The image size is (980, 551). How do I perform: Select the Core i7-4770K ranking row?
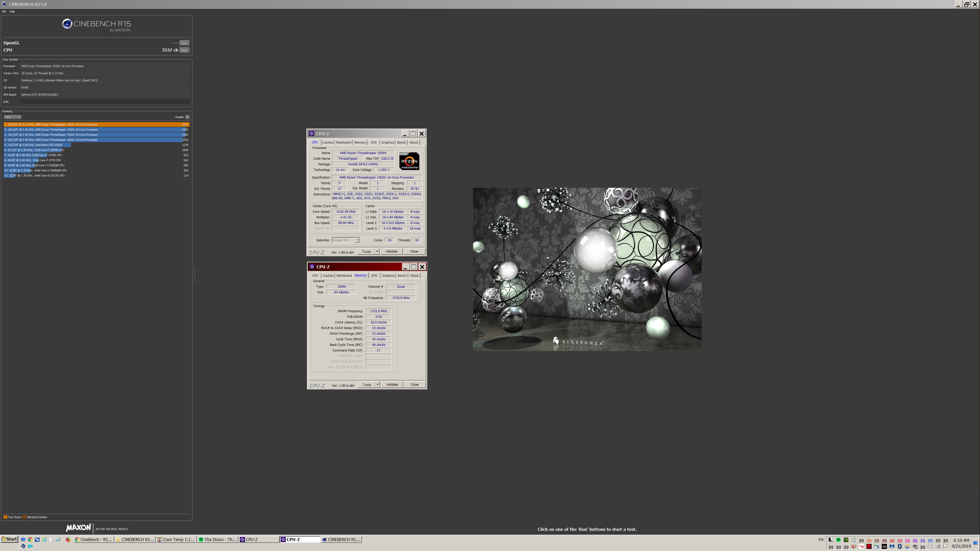point(96,155)
